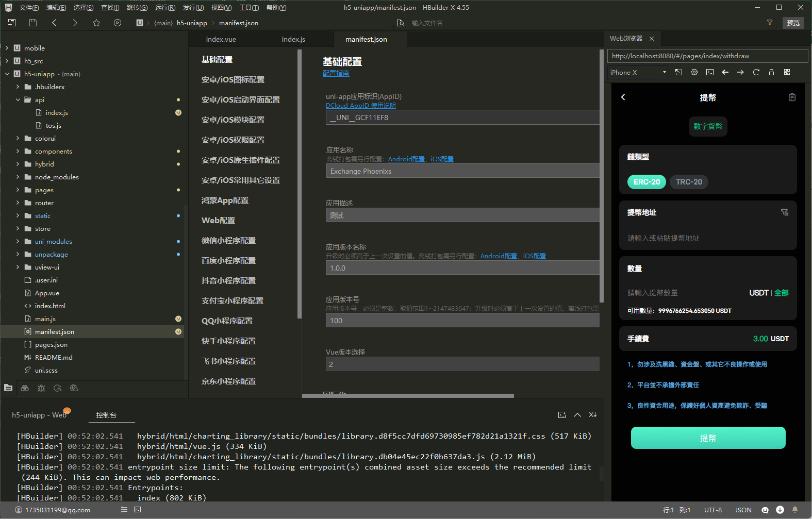Click the save file toolbar icon
This screenshot has width=812, height=519.
33,23
